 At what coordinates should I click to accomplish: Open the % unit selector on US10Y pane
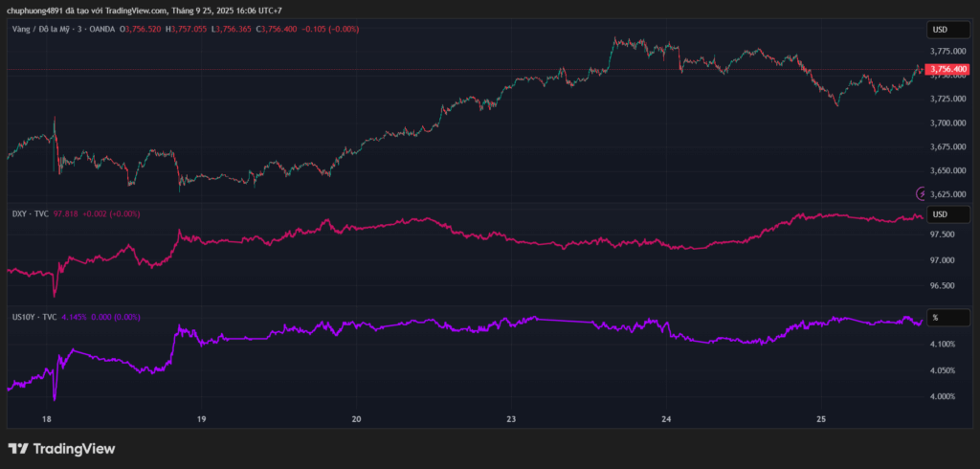[936, 317]
